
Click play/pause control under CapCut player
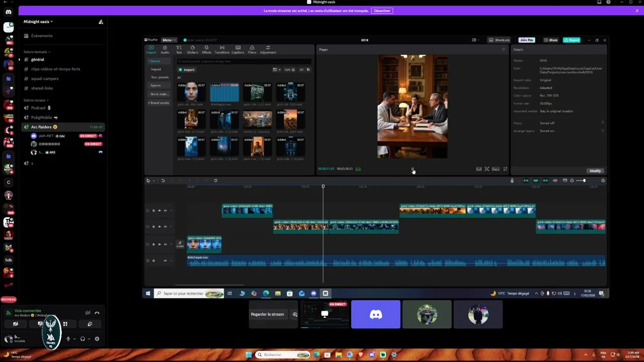[x=413, y=169]
